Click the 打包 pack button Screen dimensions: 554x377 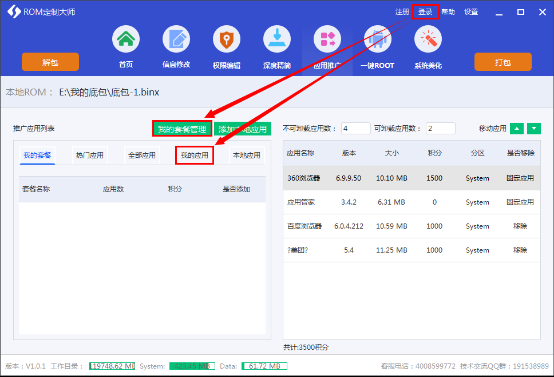pyautogui.click(x=503, y=62)
